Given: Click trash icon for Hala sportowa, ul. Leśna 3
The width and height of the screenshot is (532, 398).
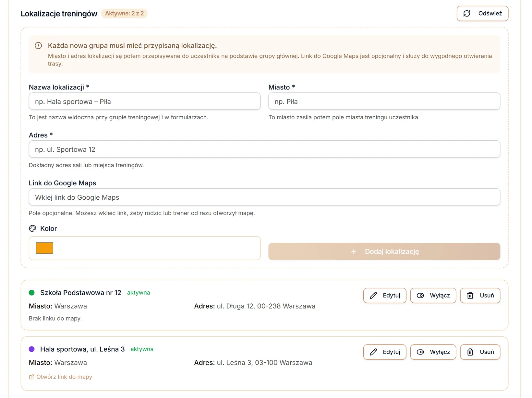Looking at the screenshot, I should [x=470, y=352].
